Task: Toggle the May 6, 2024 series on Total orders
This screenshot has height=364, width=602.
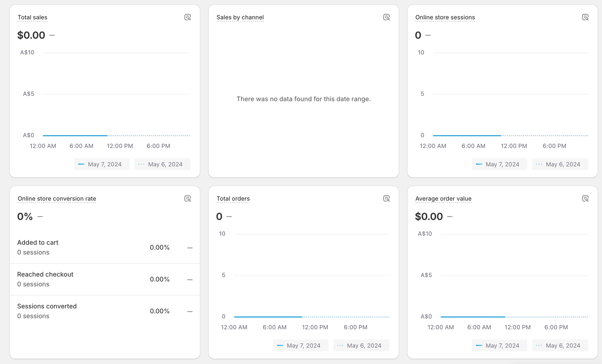Action: (x=361, y=345)
